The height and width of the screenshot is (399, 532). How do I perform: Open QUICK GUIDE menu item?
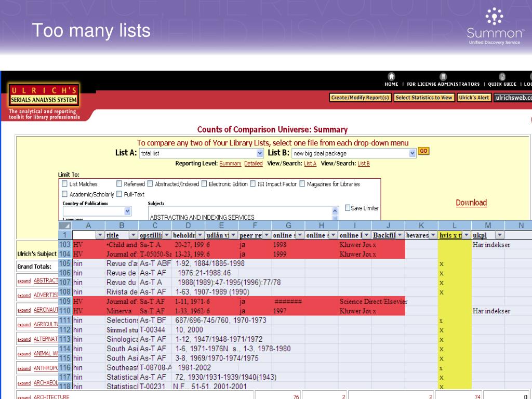tap(502, 84)
